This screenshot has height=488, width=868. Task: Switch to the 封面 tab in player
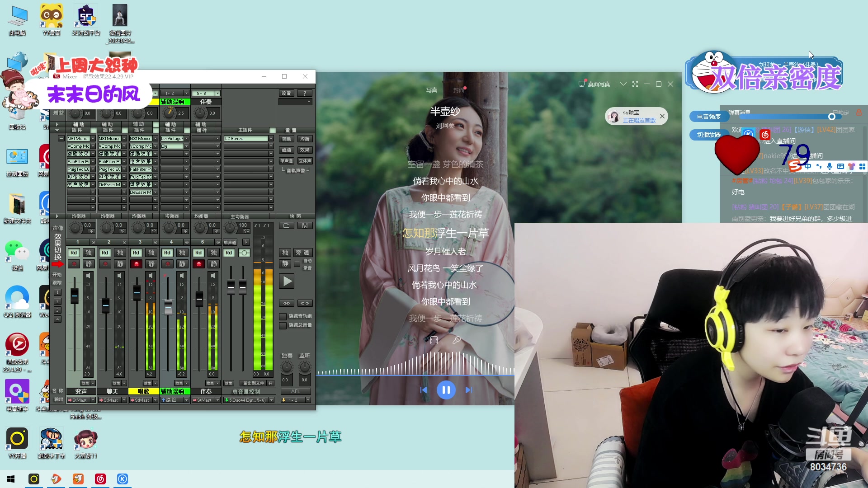(459, 90)
